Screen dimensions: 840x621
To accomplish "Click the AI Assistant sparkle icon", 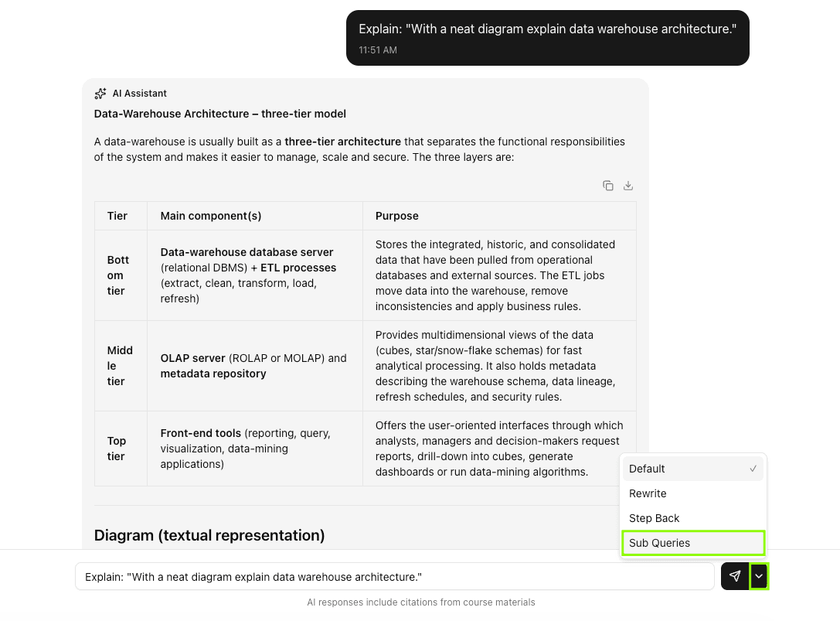I will 100,93.
